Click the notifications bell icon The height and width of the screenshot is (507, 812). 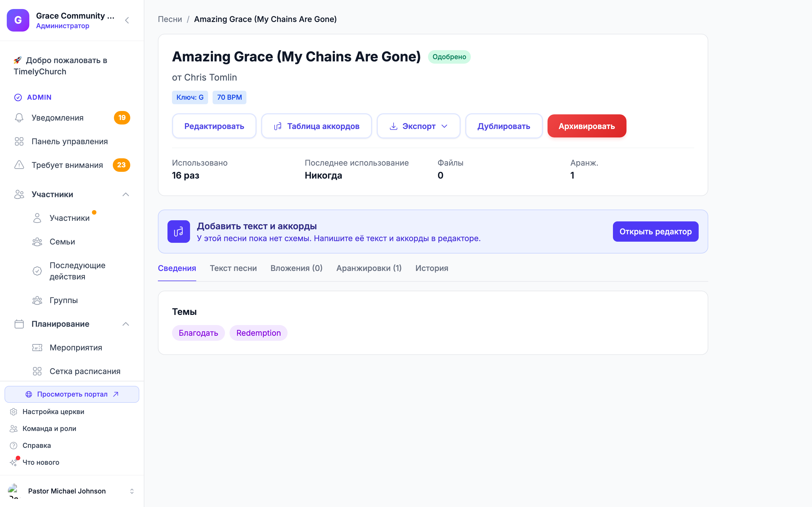click(x=19, y=118)
